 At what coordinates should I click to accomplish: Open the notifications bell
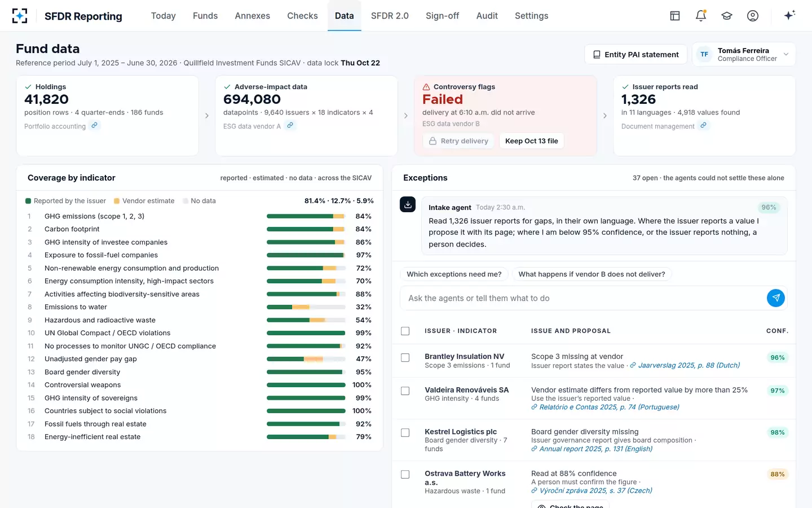tap(701, 16)
